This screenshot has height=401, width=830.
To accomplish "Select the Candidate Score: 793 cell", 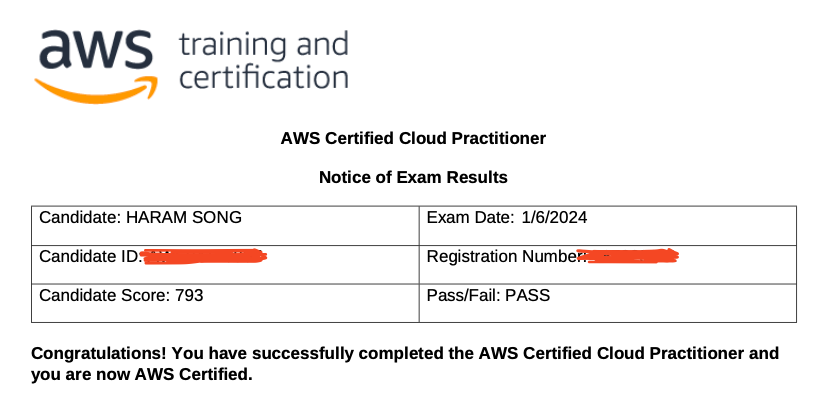I will click(225, 303).
